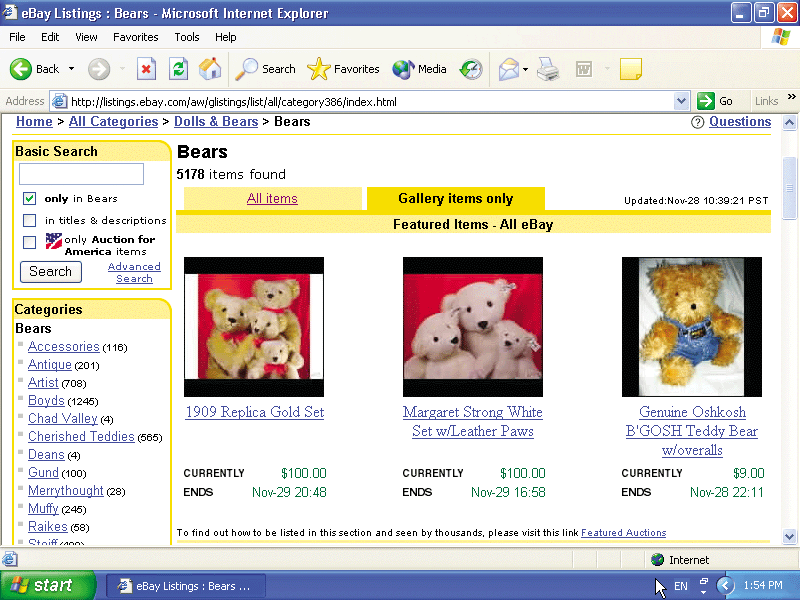Open the Back button history dropdown

pyautogui.click(x=71, y=69)
